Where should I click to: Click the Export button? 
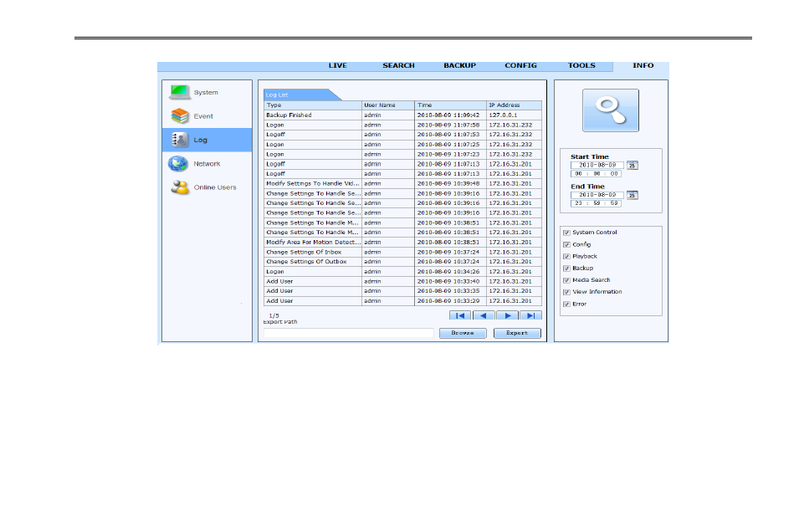click(x=517, y=333)
